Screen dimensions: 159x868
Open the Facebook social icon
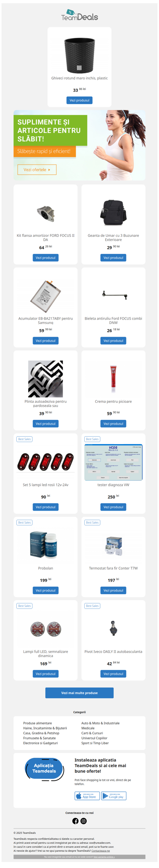(x=75, y=821)
